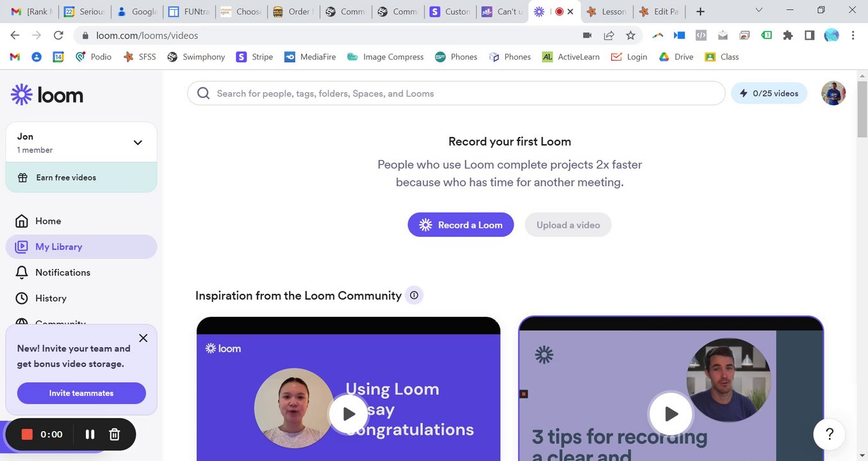Play the 3 tips for recording video
The height and width of the screenshot is (461, 868).
point(671,414)
